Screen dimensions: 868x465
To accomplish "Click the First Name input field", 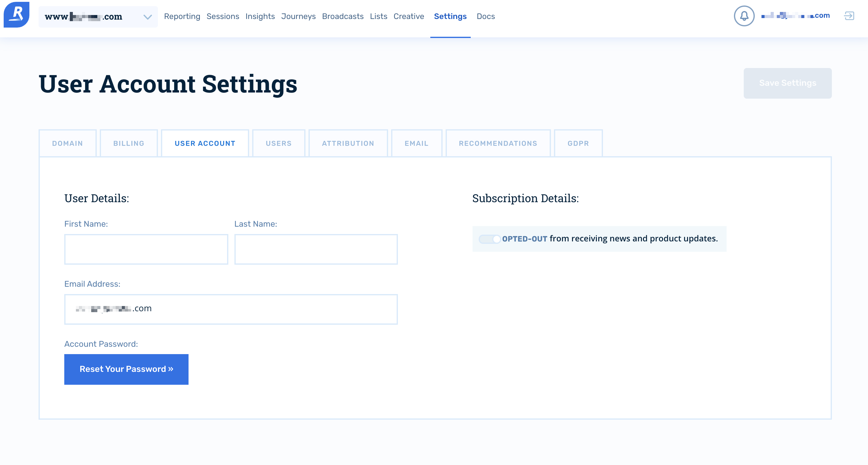I will [x=146, y=249].
